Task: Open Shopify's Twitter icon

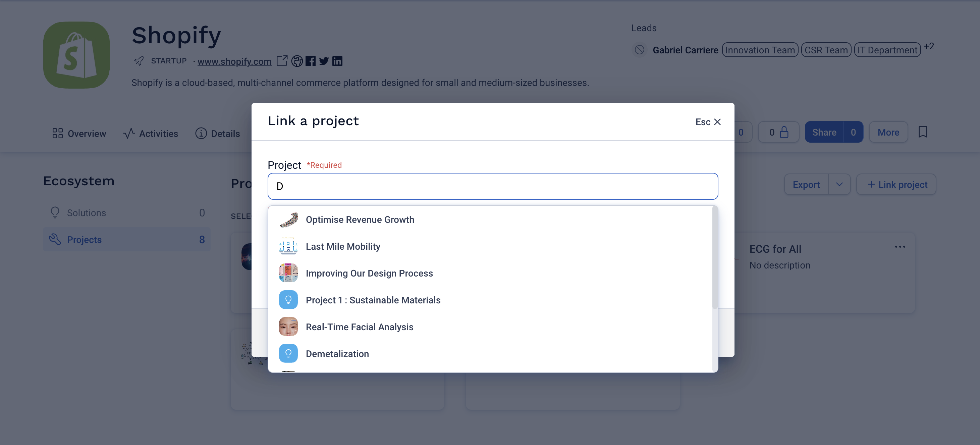Action: pos(324,61)
